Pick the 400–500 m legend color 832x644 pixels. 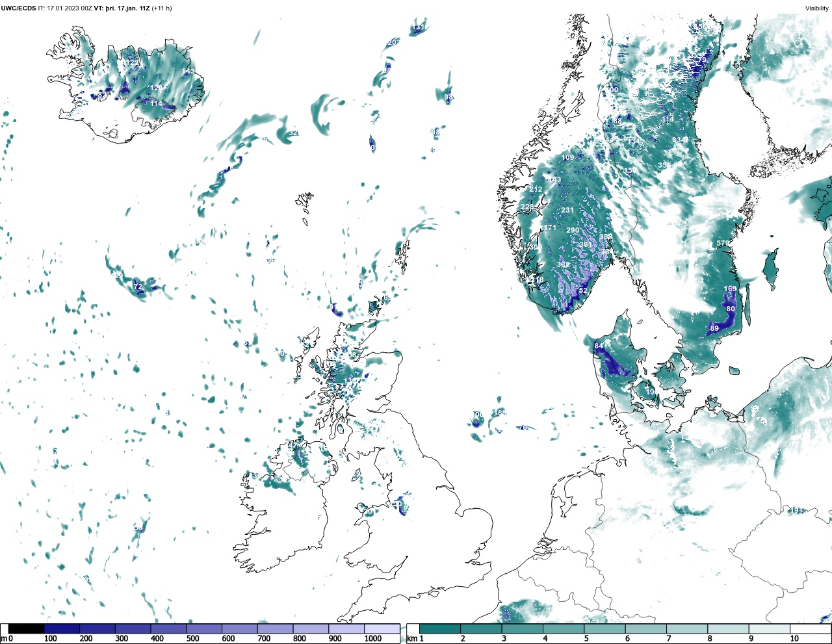168,628
